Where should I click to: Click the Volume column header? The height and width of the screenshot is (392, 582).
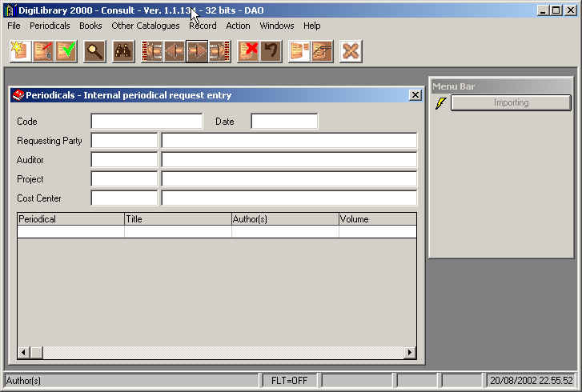point(378,219)
